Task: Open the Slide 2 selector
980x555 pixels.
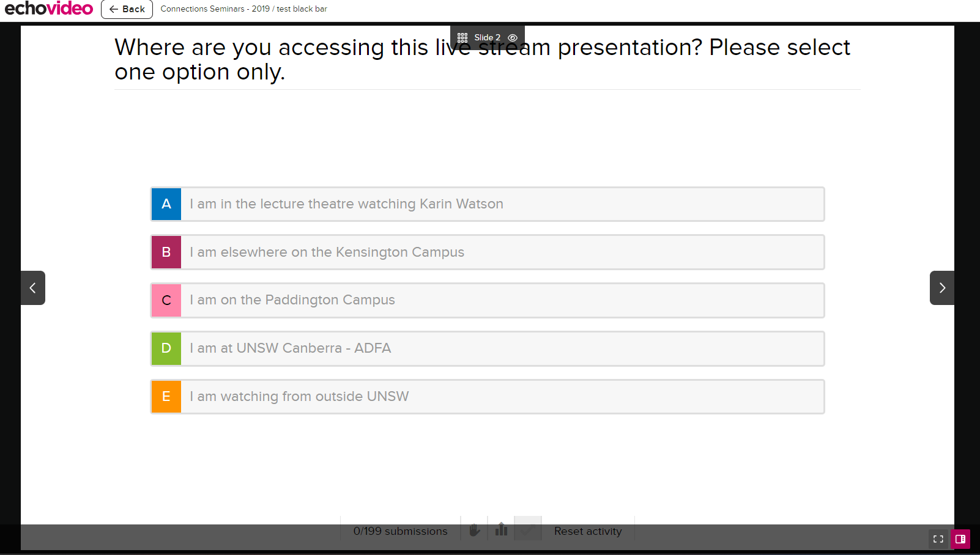Action: click(487, 38)
